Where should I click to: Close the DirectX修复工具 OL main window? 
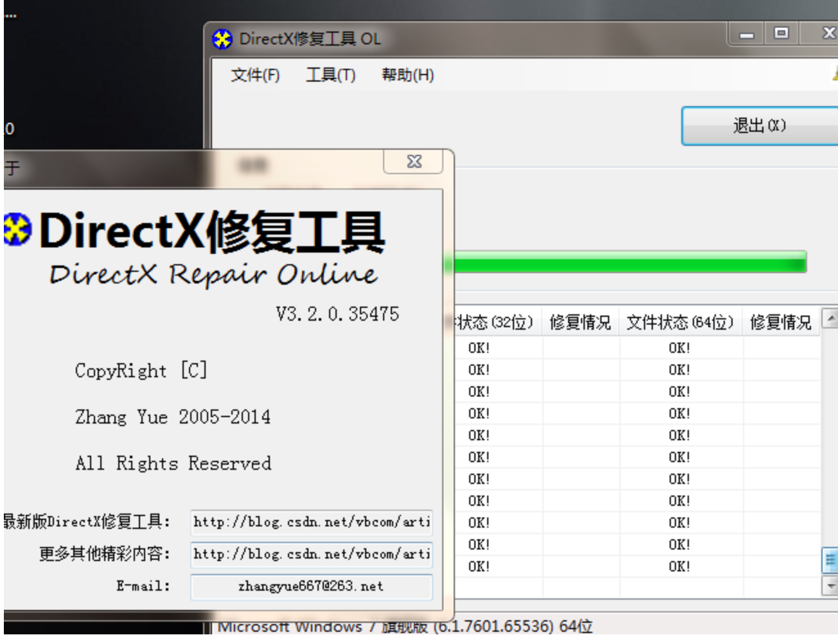click(828, 33)
